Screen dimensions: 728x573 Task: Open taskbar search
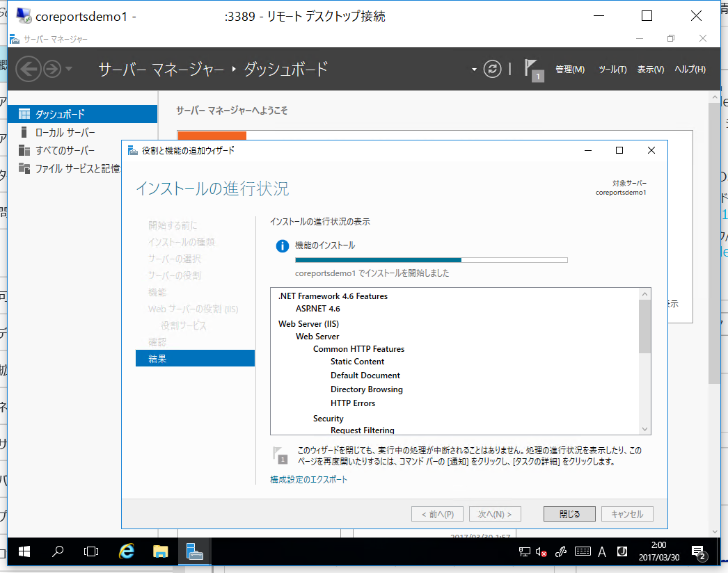(x=58, y=551)
